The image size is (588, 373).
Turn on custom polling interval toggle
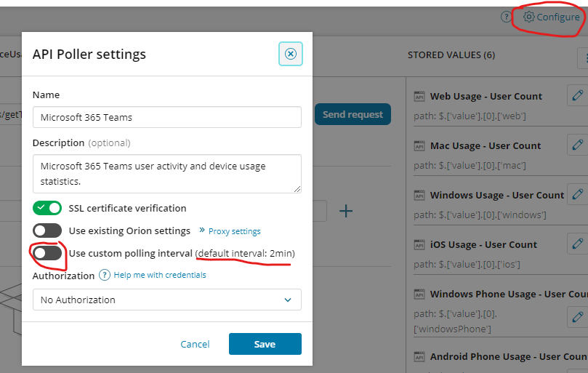(47, 253)
